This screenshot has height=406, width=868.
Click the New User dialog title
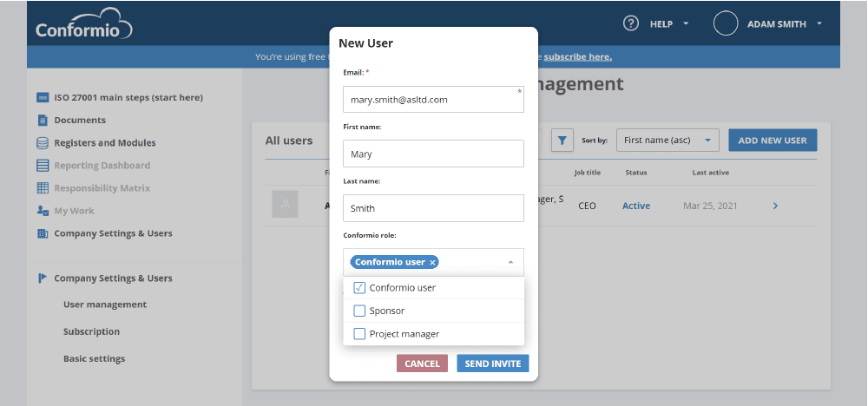coord(366,43)
